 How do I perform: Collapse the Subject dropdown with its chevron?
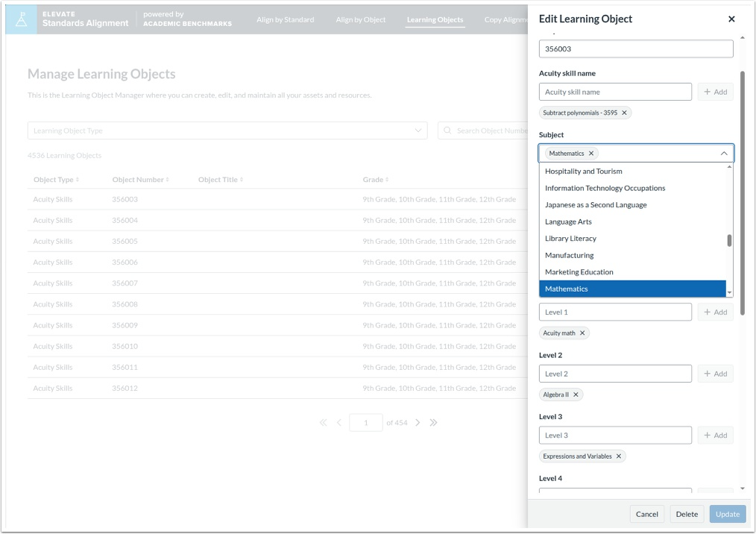coord(721,152)
